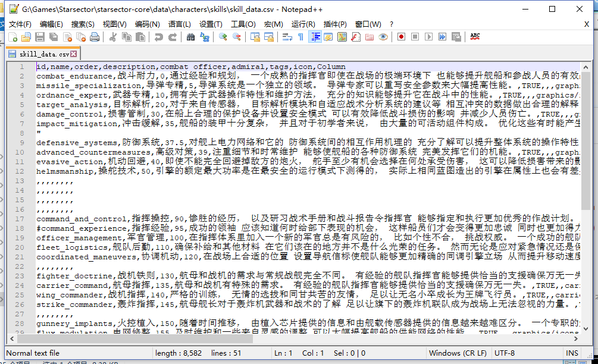Start recording a macro
Viewport: 598px width, 364px height.
401,36
